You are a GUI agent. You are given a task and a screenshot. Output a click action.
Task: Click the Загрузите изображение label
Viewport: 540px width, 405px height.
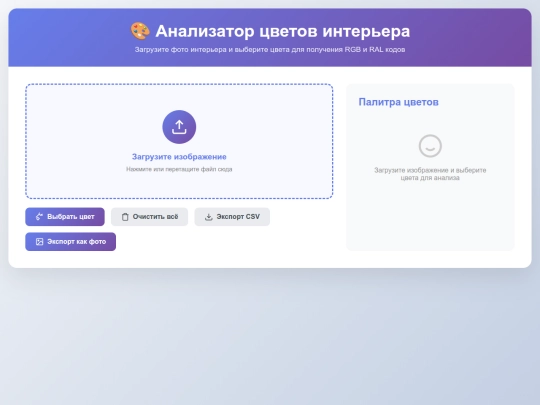point(179,157)
